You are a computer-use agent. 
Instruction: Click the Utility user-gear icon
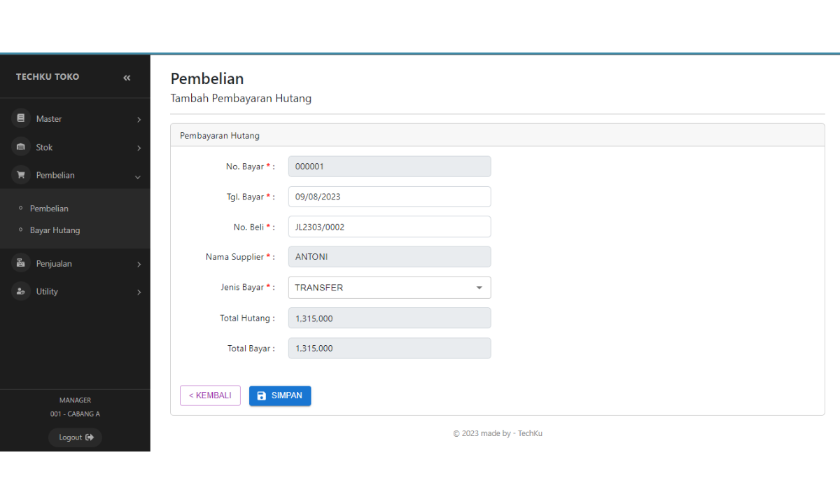[x=21, y=291]
